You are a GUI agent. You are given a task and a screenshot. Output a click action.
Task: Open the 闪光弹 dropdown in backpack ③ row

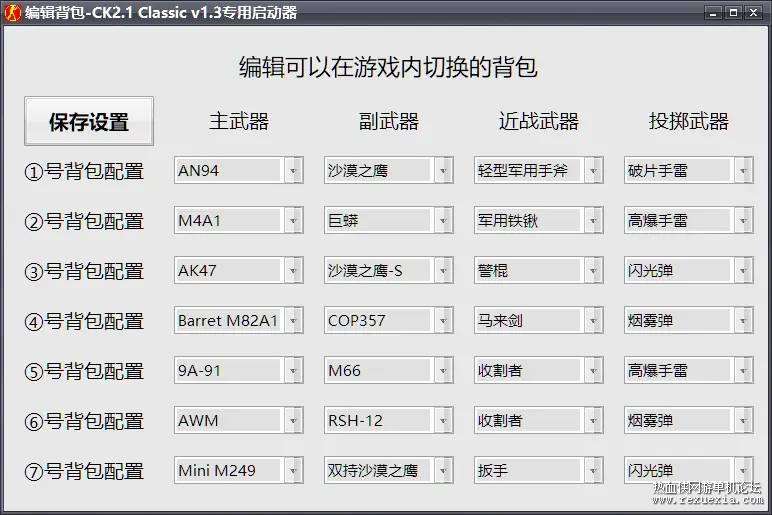(689, 270)
